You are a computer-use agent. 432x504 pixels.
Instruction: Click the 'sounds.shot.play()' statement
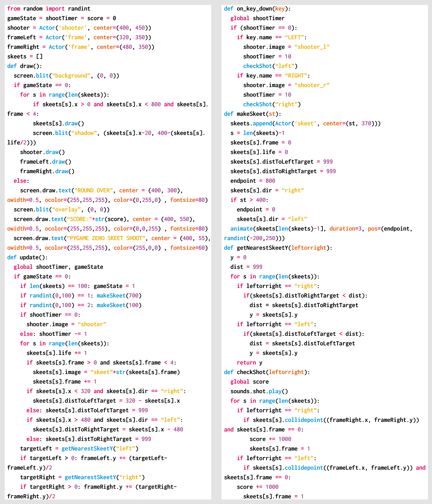coord(259,391)
